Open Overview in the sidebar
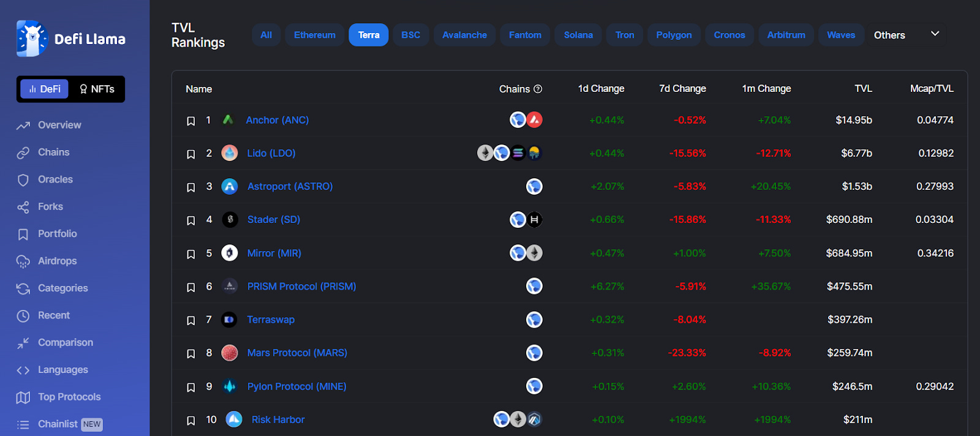This screenshot has width=980, height=436. coord(49,125)
